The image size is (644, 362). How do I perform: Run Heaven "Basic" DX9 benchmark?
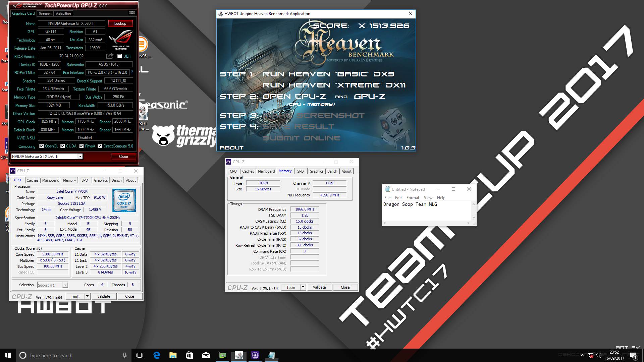pos(328,74)
